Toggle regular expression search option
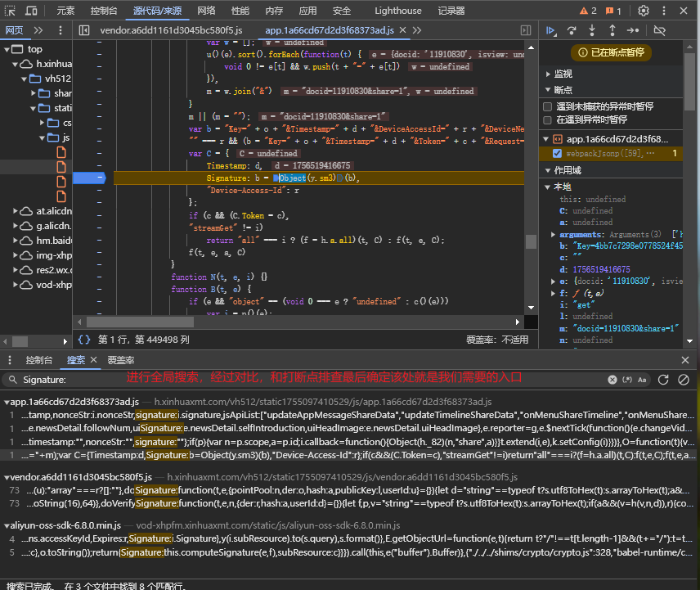 [x=627, y=380]
